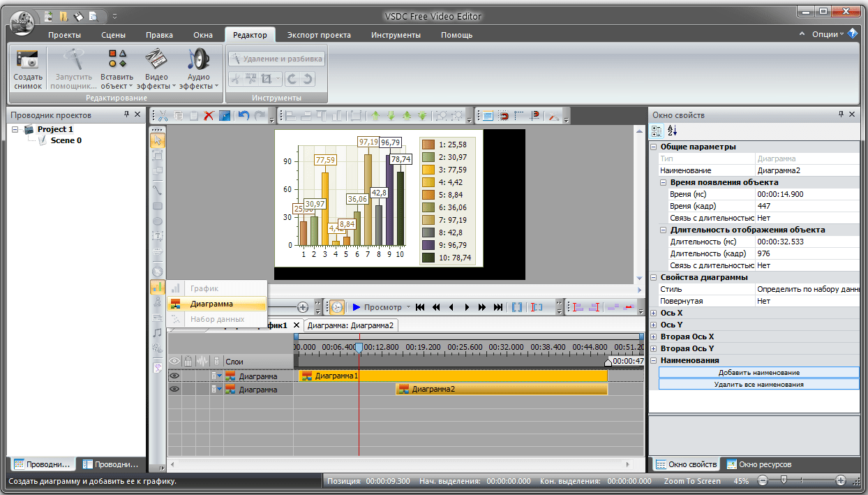Open the VSDC application menu orb
868x495 pixels.
[22, 23]
